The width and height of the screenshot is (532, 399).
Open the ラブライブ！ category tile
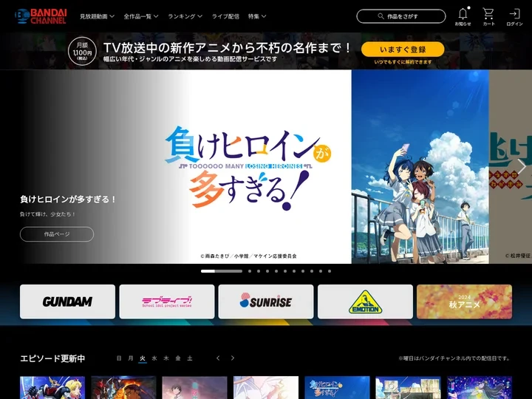click(167, 301)
